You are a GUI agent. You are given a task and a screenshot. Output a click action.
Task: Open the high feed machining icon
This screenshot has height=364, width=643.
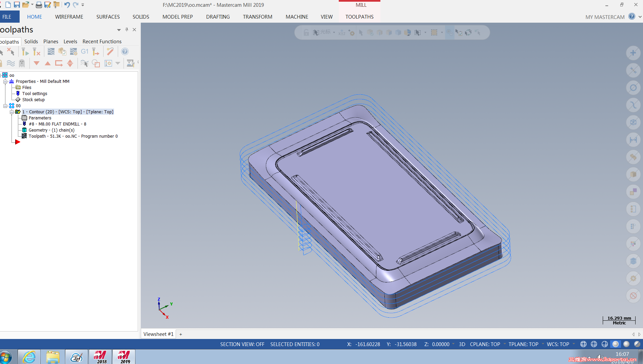96,51
